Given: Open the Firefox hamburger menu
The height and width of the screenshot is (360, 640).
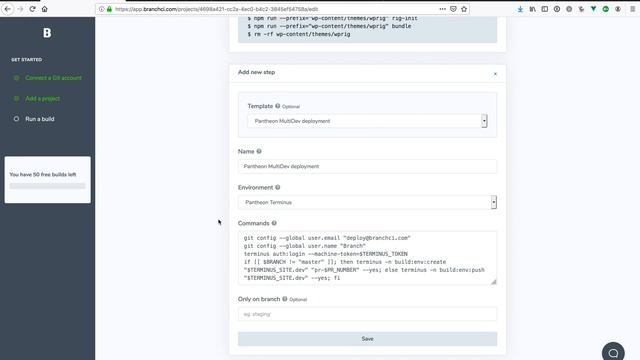Looking at the screenshot, I should 632,9.
